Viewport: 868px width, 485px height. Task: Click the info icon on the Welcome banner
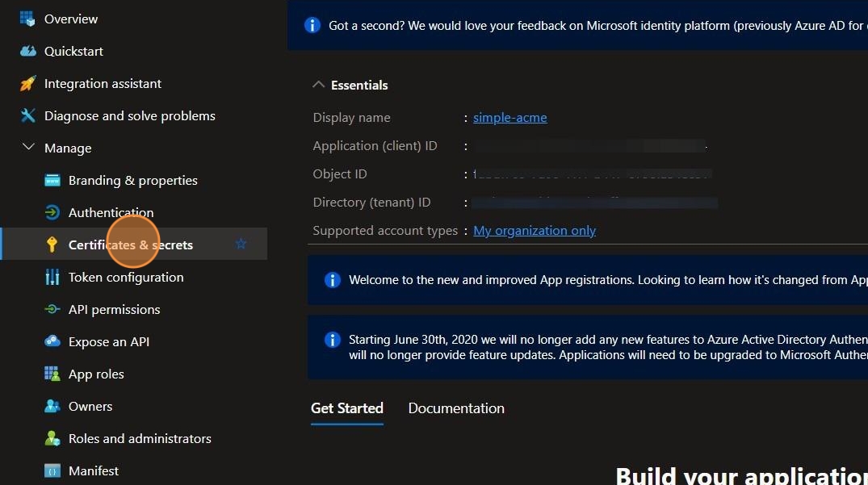click(332, 280)
